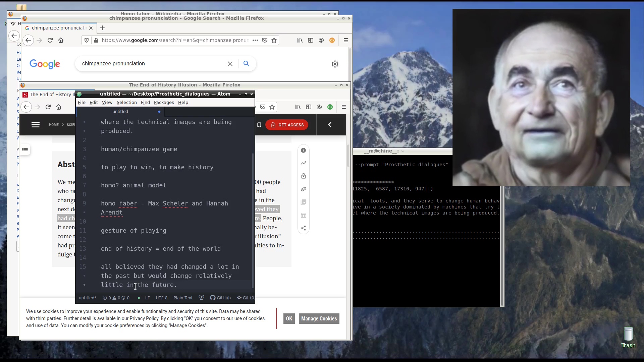Open linter diagnostics counts in Atom status bar

click(x=116, y=298)
